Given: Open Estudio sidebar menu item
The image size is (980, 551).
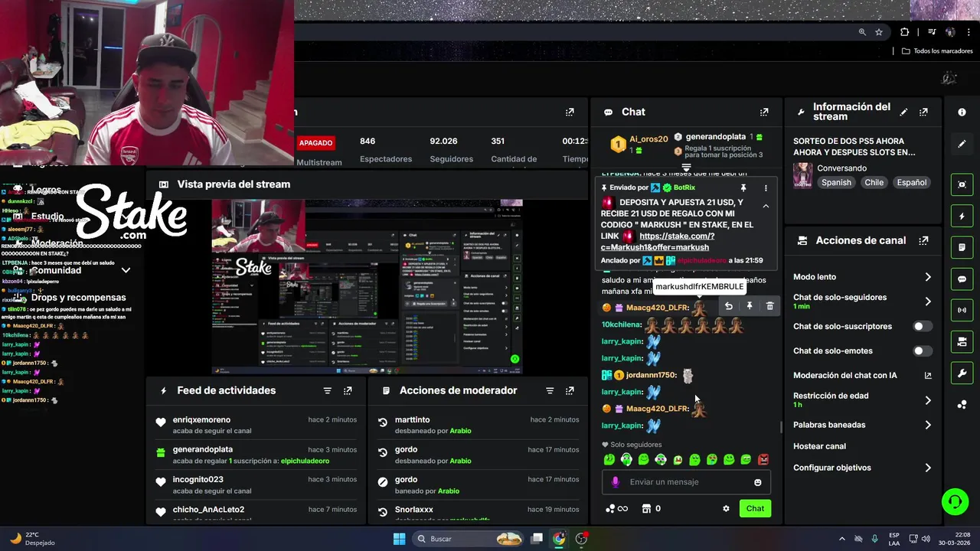Looking at the screenshot, I should click(47, 217).
